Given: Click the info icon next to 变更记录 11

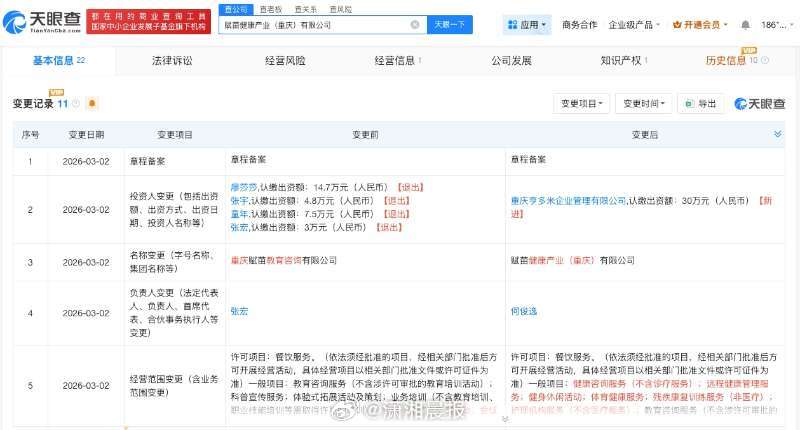Looking at the screenshot, I should 76,104.
